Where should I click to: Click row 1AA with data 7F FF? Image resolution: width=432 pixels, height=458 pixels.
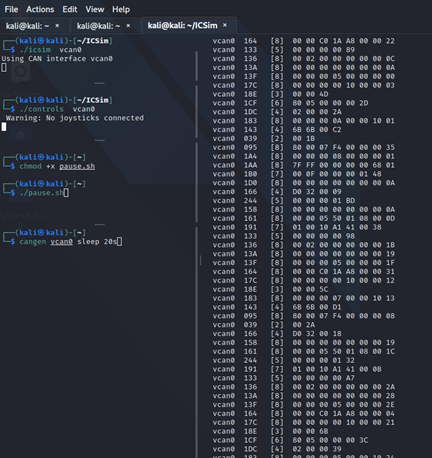pyautogui.click(x=303, y=165)
